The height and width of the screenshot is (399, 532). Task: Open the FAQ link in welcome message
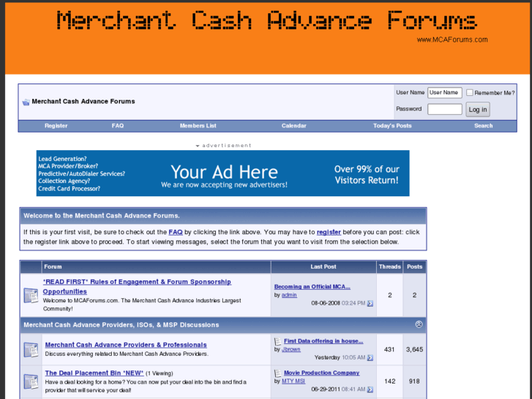click(176, 232)
